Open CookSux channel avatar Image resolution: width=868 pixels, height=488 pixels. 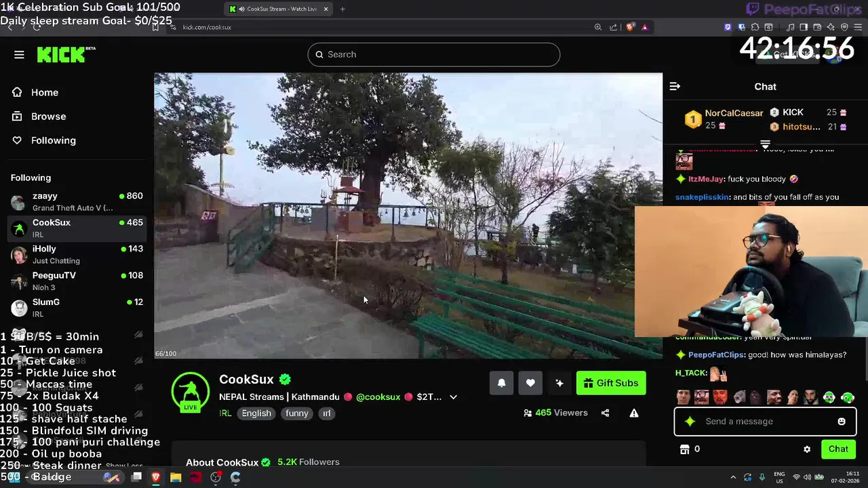[191, 392]
